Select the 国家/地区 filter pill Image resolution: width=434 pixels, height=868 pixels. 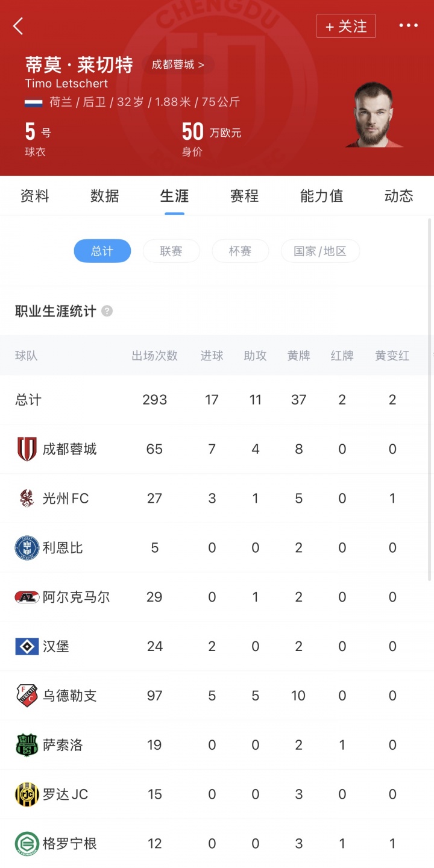(x=320, y=251)
